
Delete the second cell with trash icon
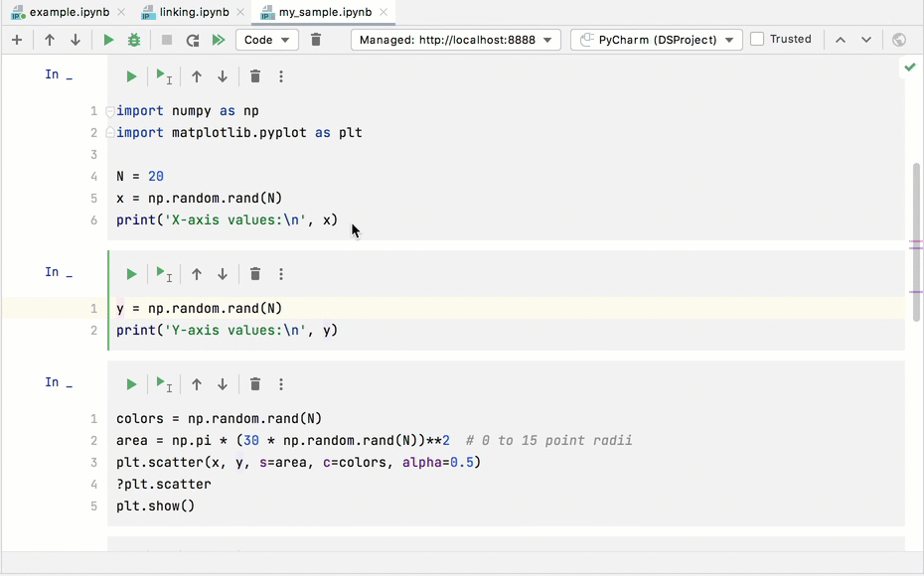pos(255,274)
